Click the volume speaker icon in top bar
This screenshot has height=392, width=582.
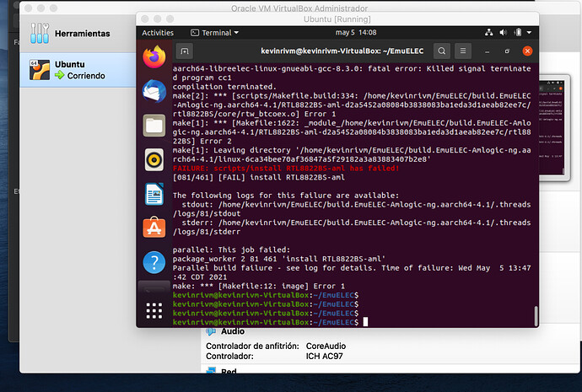(504, 33)
